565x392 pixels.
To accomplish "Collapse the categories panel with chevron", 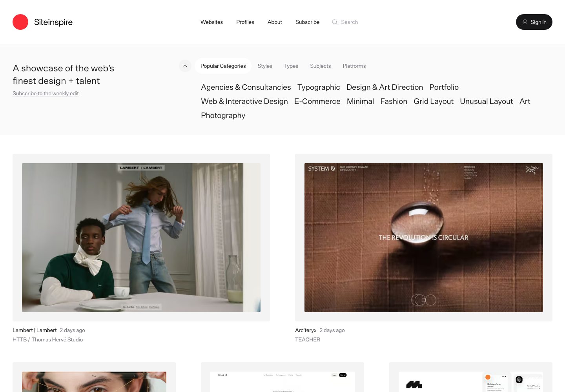I will [185, 66].
